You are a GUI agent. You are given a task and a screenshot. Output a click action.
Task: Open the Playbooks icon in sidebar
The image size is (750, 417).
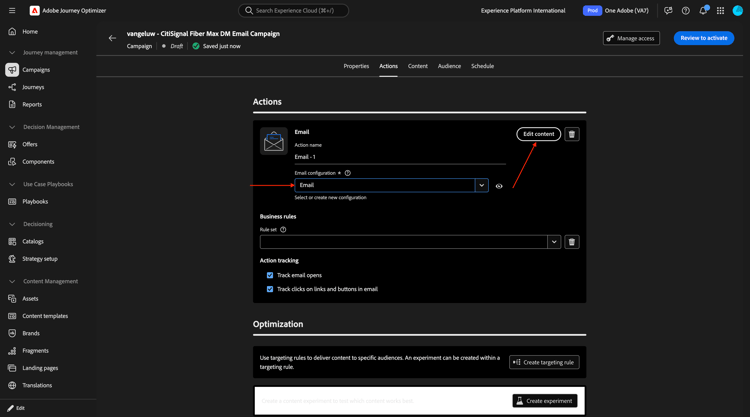click(12, 202)
